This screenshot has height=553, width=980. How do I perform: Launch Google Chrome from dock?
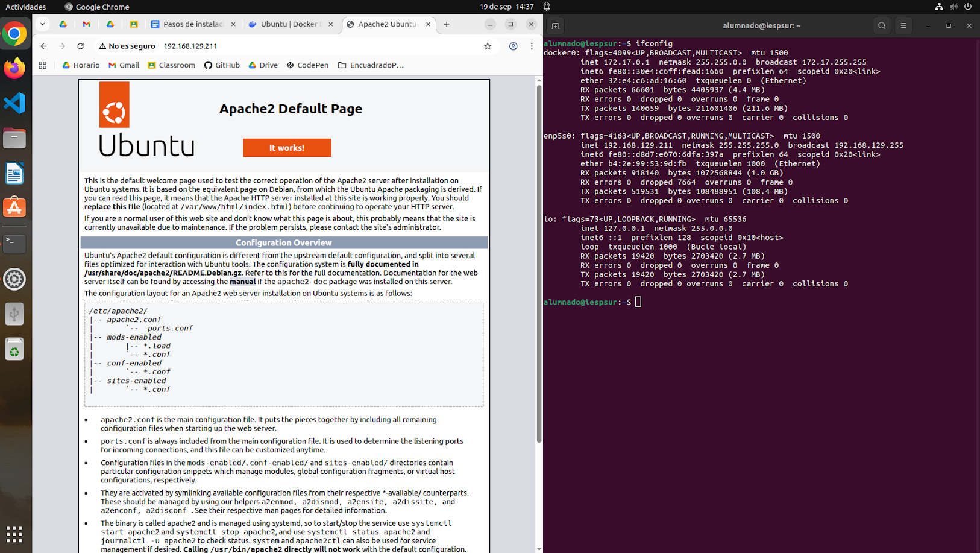pyautogui.click(x=14, y=33)
